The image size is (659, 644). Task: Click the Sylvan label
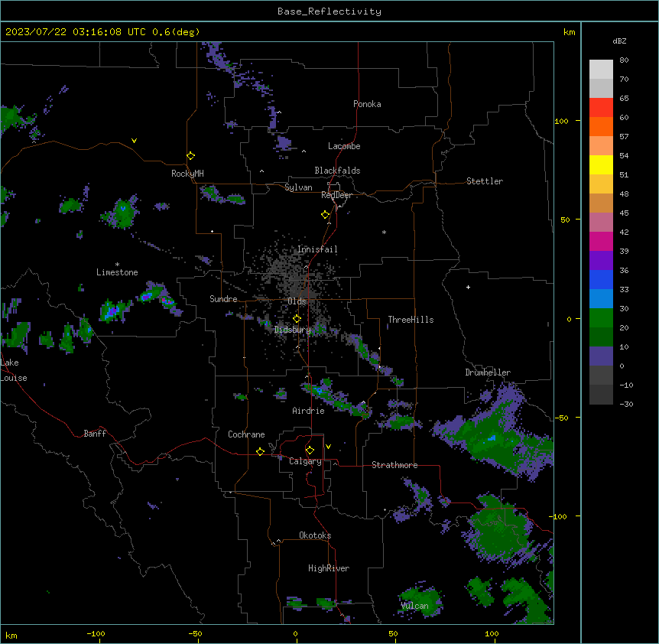(x=298, y=187)
